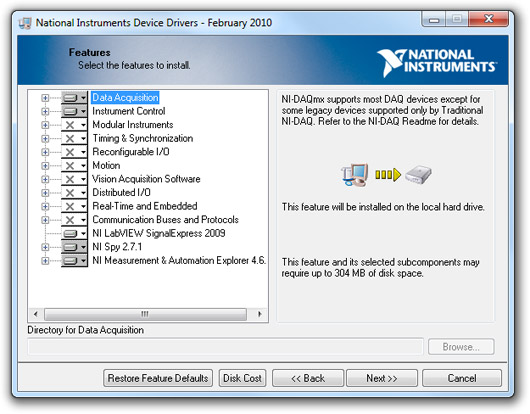Expand the Real-Time and Embedded node

[45, 206]
